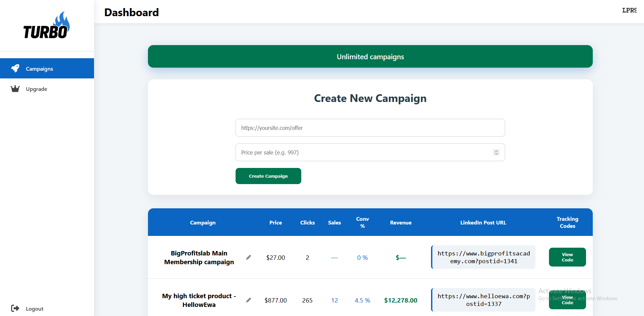View Code for BigProfitslab campaign

coord(567,257)
